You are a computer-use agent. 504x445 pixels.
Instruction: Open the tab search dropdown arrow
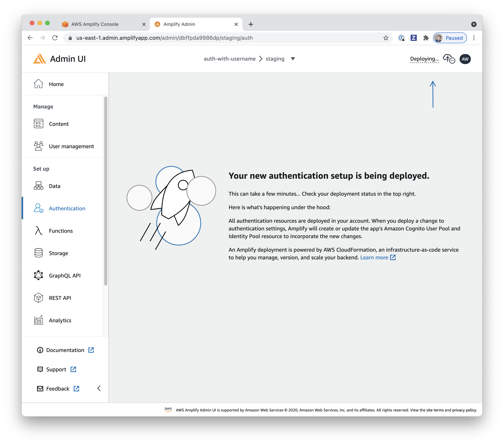click(x=474, y=24)
